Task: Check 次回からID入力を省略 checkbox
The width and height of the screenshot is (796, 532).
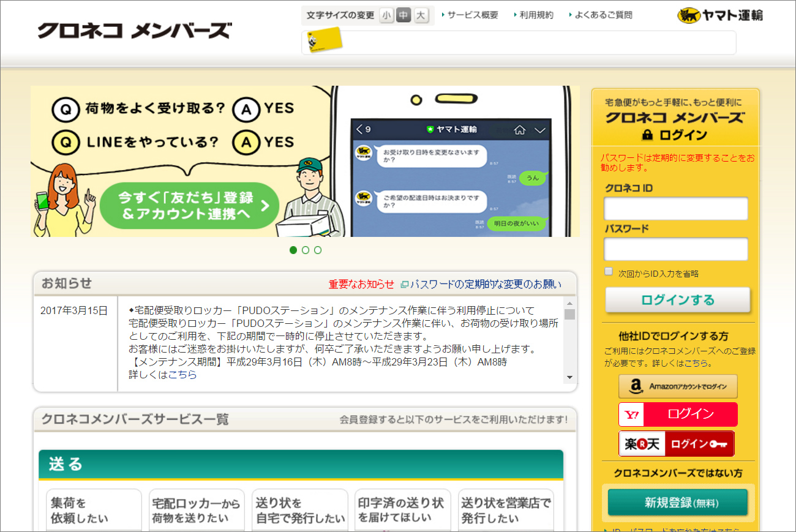Action: (x=609, y=271)
